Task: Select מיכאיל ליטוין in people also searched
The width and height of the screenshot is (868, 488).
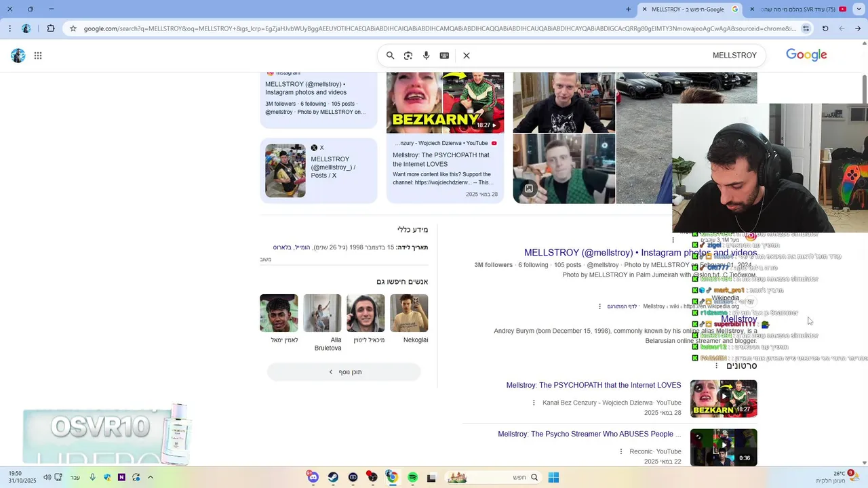Action: coord(366,318)
